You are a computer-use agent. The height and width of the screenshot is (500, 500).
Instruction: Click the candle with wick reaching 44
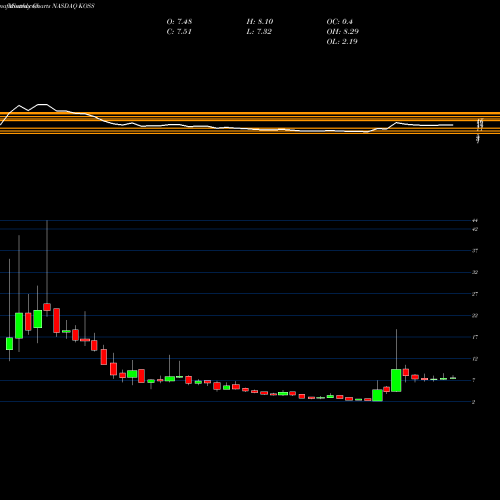pyautogui.click(x=47, y=307)
